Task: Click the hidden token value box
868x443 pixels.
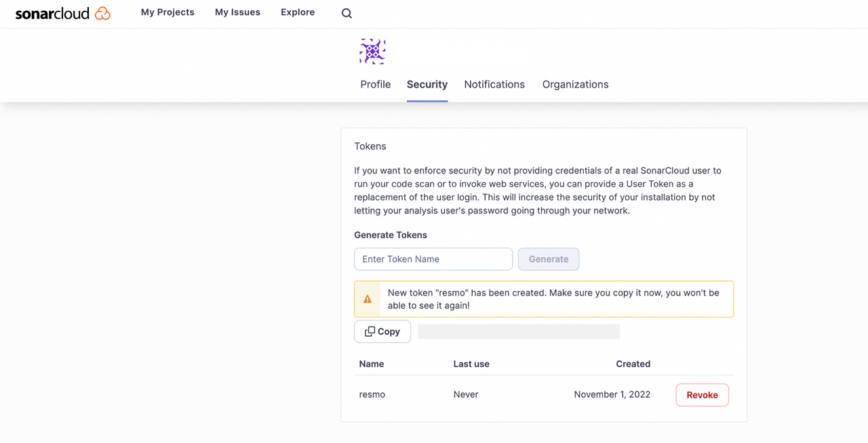Action: pos(519,331)
